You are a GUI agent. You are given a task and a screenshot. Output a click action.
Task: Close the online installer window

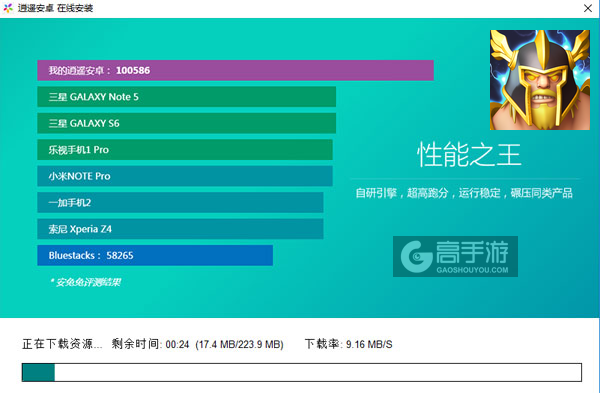[588, 8]
